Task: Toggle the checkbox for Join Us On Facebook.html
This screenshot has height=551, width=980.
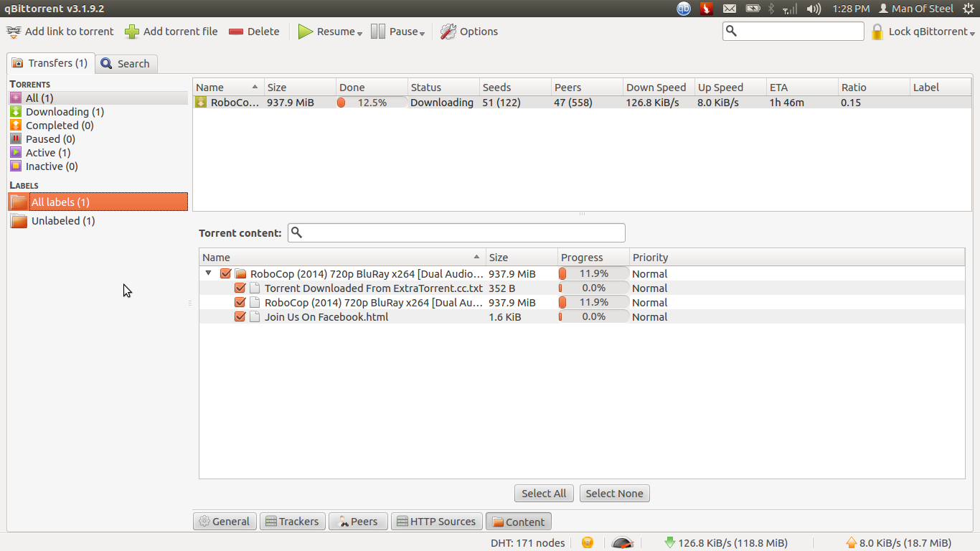Action: click(x=240, y=316)
